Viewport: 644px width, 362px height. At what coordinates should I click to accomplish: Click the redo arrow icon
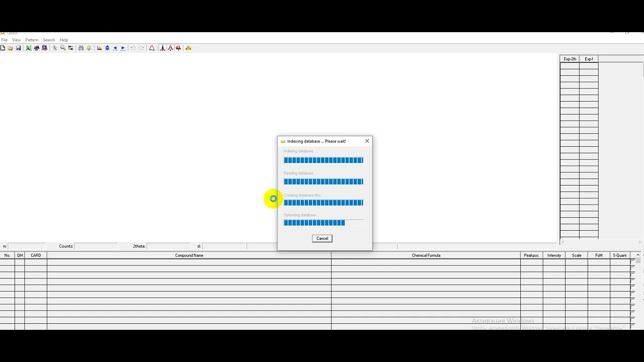click(x=141, y=48)
